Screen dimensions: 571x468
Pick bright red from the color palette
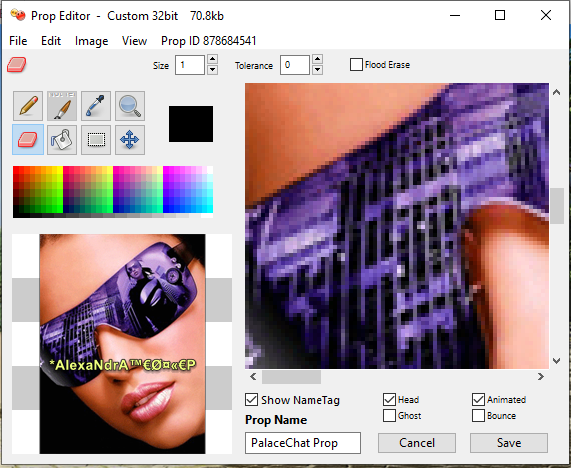tap(16, 169)
